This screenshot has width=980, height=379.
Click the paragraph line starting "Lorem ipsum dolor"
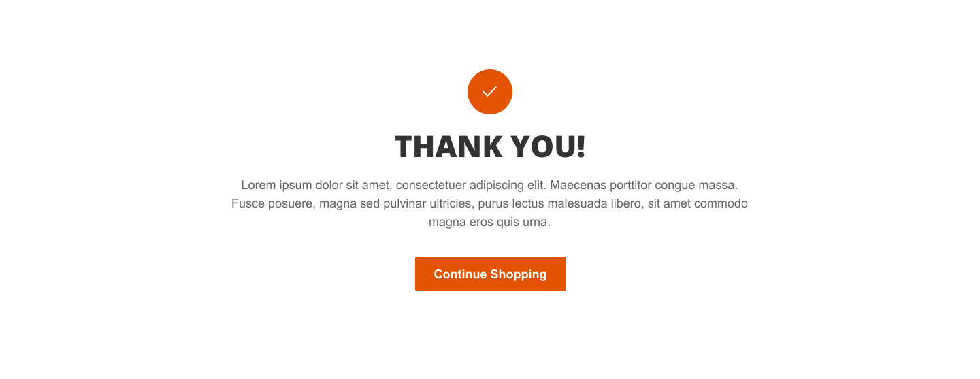click(489, 185)
